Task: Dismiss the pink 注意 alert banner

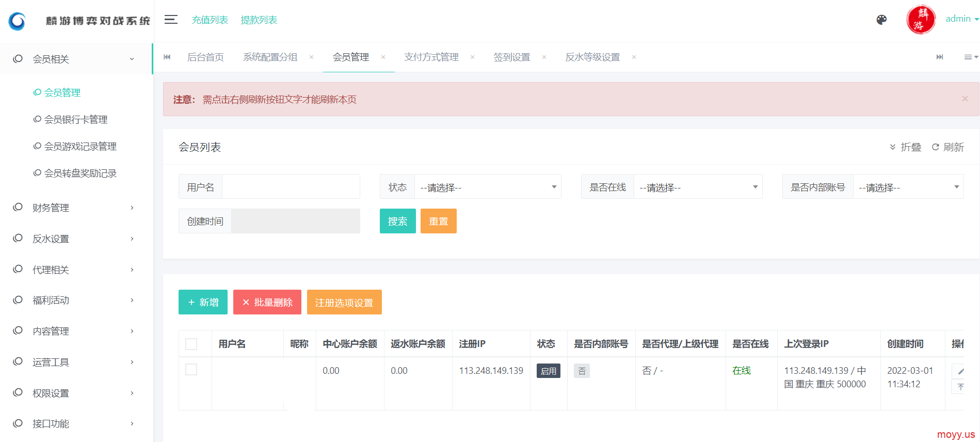Action: (965, 99)
